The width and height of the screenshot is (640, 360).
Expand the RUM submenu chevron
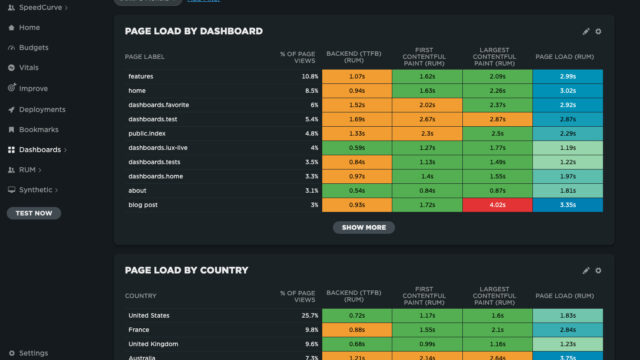tap(40, 170)
